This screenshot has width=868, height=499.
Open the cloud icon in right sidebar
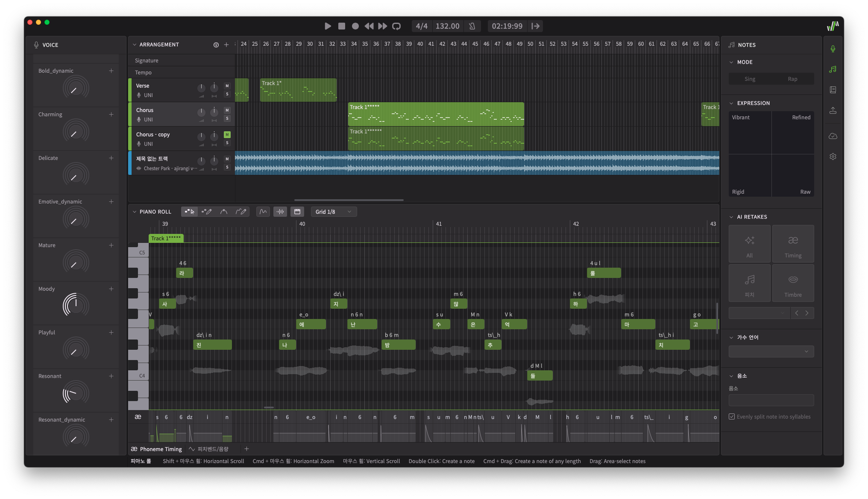tap(833, 136)
